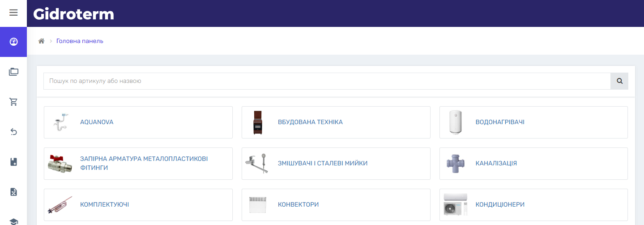Open the hamburger menu
The image size is (644, 225).
(x=13, y=13)
